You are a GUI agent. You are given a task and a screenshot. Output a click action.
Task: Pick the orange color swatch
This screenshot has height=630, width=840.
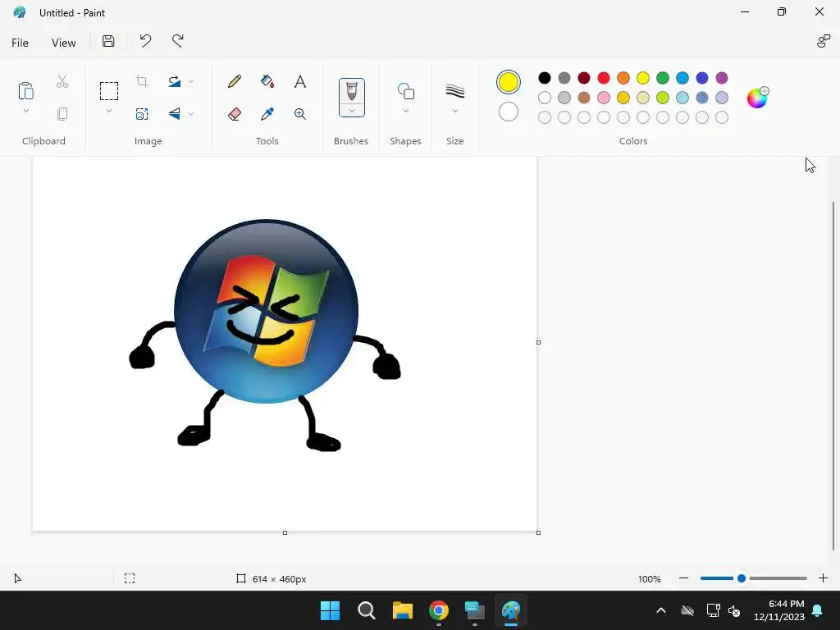click(x=623, y=78)
